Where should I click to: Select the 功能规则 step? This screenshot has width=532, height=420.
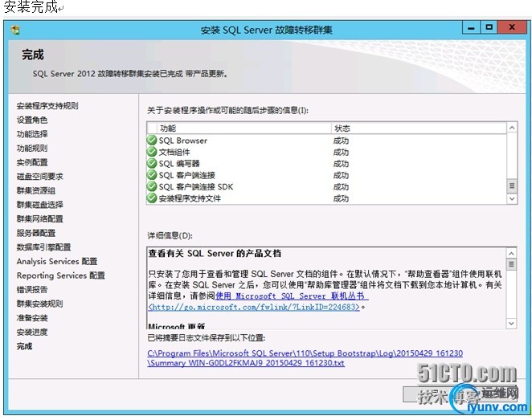pyautogui.click(x=32, y=148)
